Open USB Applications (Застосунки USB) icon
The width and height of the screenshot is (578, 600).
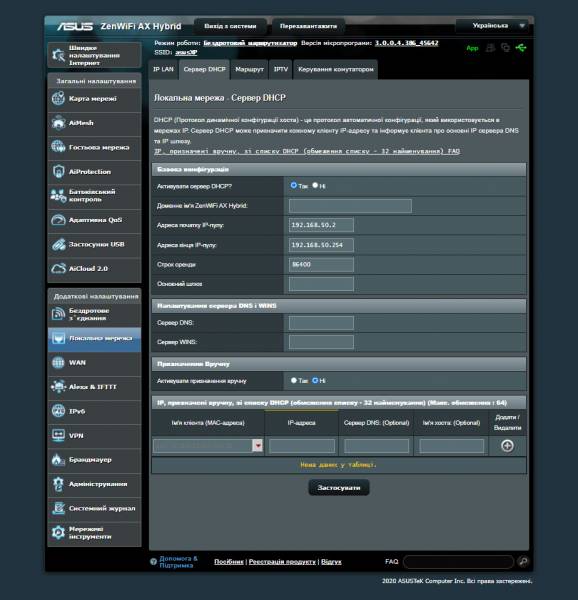point(58,244)
